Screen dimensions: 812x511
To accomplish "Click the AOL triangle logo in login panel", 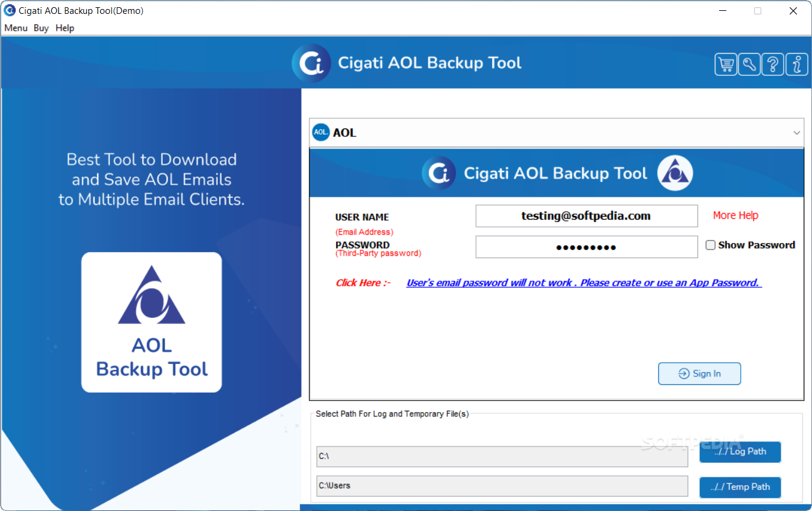I will click(x=675, y=173).
